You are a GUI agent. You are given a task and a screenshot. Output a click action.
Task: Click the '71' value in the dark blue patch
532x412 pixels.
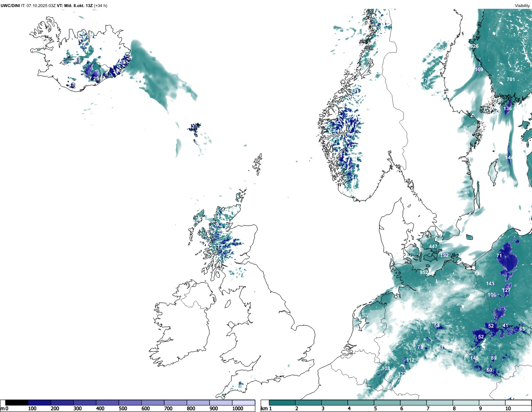click(x=499, y=256)
